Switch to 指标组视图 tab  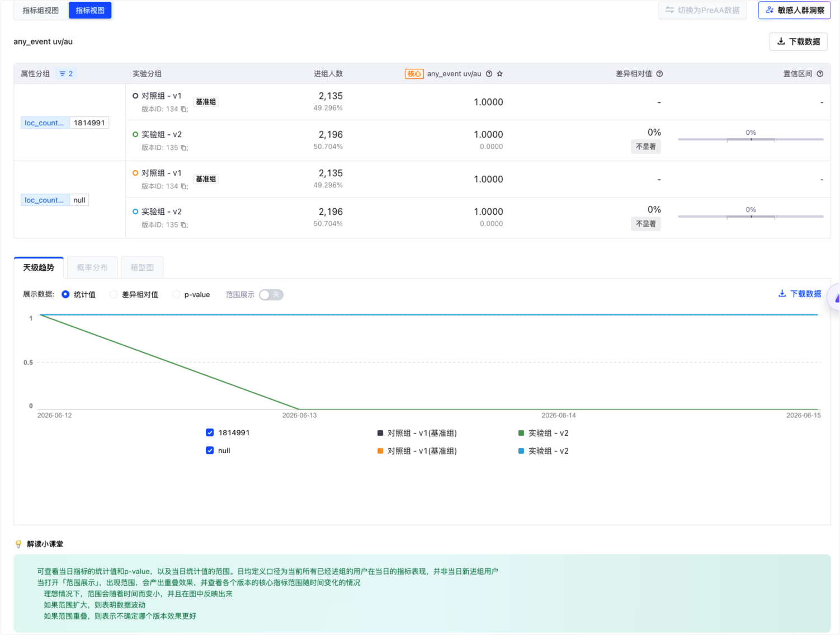(x=40, y=11)
